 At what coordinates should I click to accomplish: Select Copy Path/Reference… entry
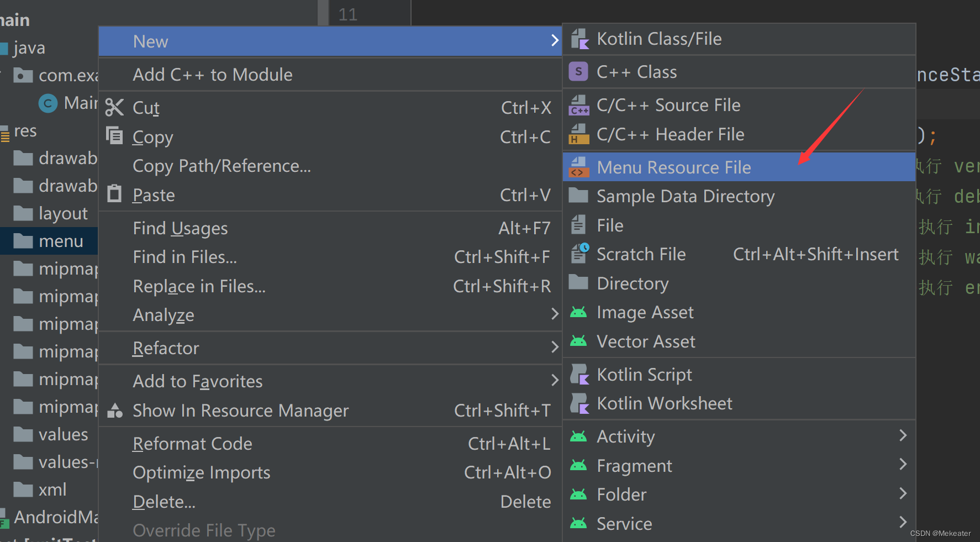click(330, 166)
